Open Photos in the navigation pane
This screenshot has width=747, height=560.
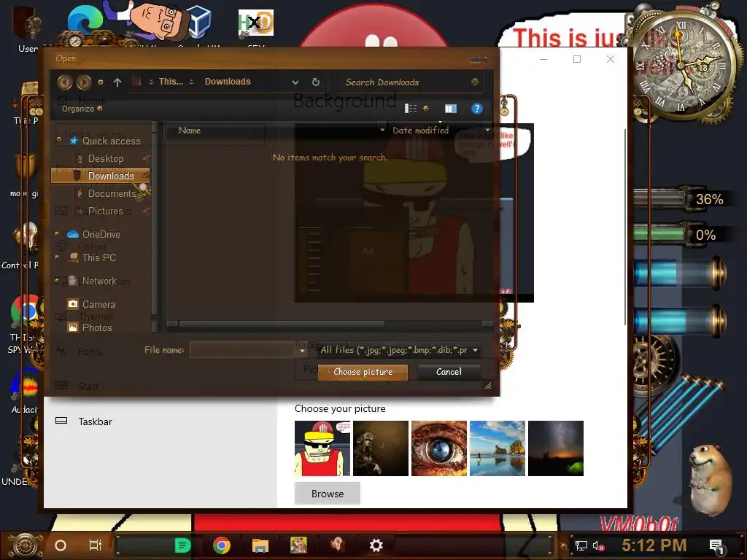pyautogui.click(x=97, y=327)
